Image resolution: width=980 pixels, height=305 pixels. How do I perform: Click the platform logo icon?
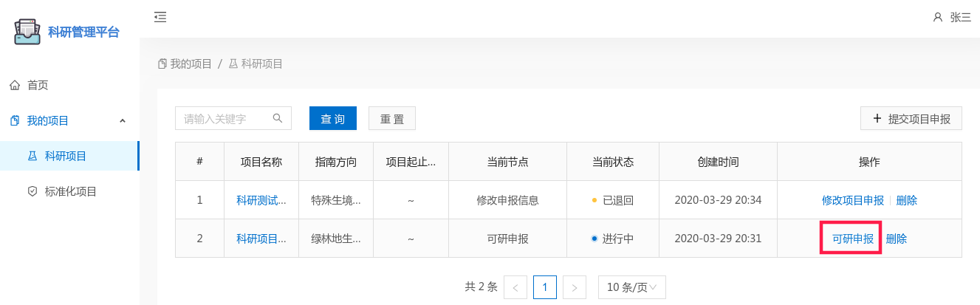coord(28,32)
